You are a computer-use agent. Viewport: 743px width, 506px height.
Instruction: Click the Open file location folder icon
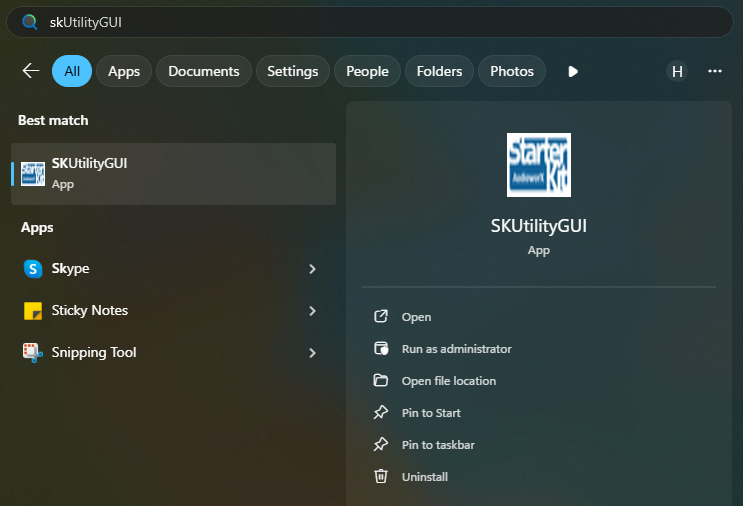[x=381, y=380]
